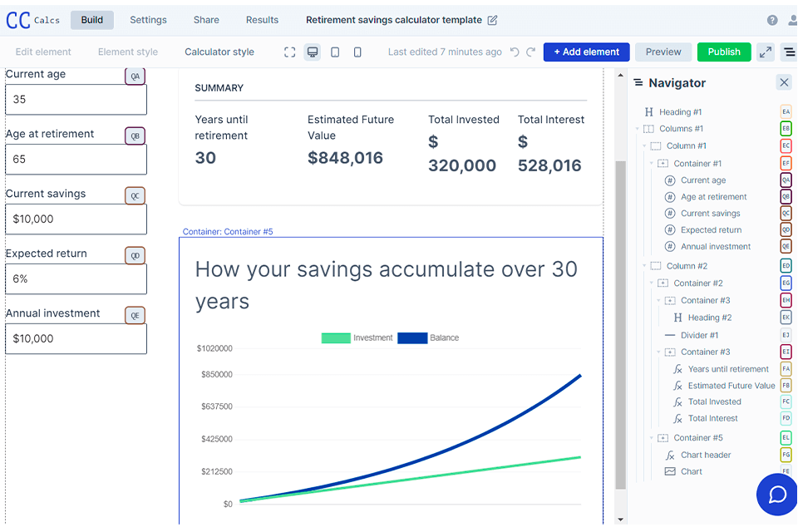Viewport: 798px width, 532px height.
Task: Click the Annual investment input field
Action: click(x=76, y=339)
